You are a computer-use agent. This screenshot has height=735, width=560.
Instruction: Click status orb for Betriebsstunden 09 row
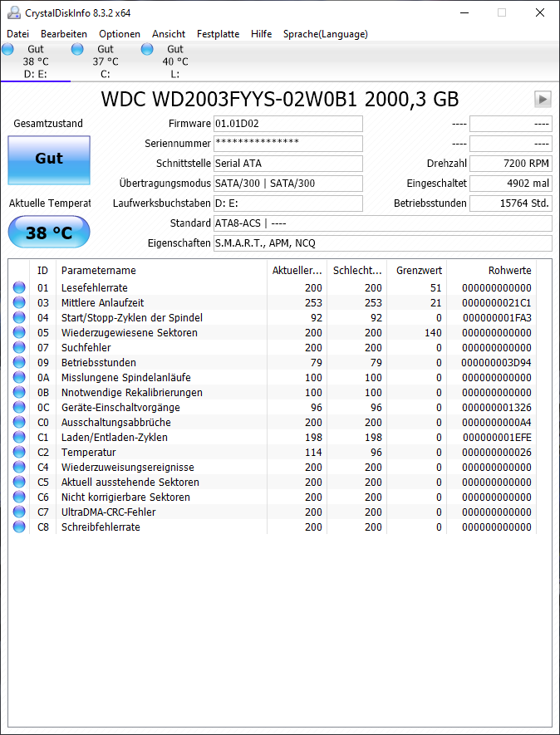(x=19, y=363)
